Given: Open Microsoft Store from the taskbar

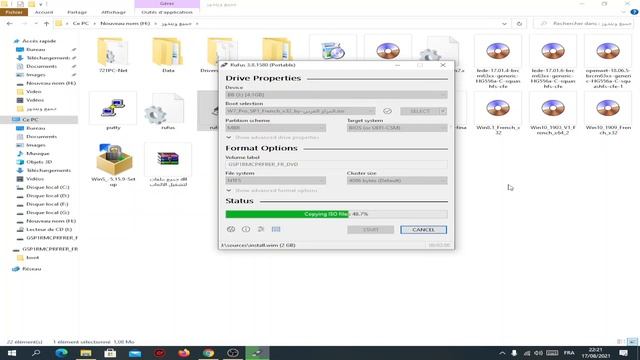Looking at the screenshot, I should [110, 353].
